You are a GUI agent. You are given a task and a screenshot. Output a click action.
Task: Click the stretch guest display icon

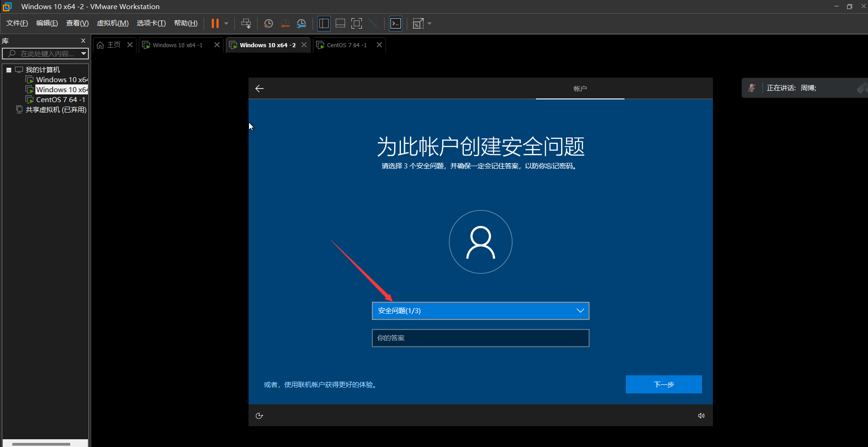click(418, 23)
